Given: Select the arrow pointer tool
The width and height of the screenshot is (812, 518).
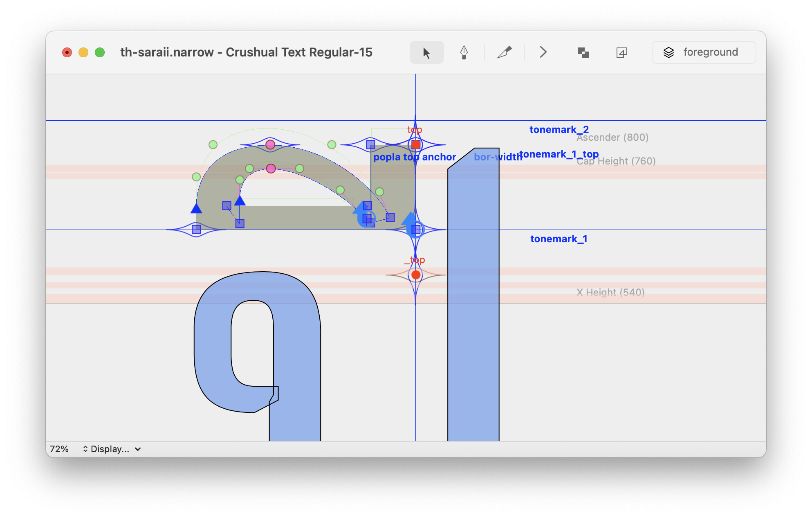Looking at the screenshot, I should click(x=426, y=52).
